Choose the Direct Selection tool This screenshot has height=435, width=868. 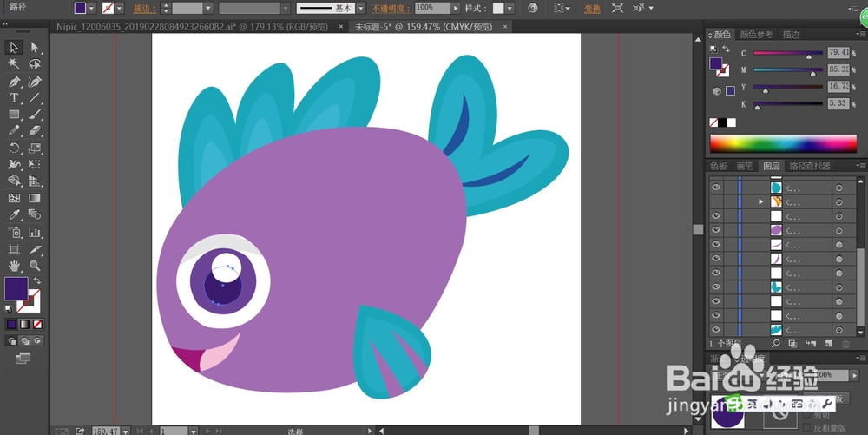tap(35, 48)
